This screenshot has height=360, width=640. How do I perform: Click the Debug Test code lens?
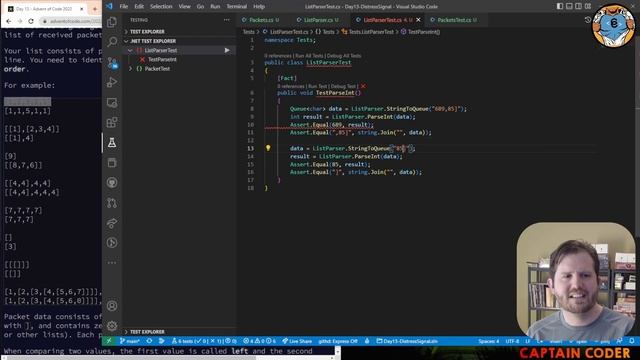click(x=344, y=86)
